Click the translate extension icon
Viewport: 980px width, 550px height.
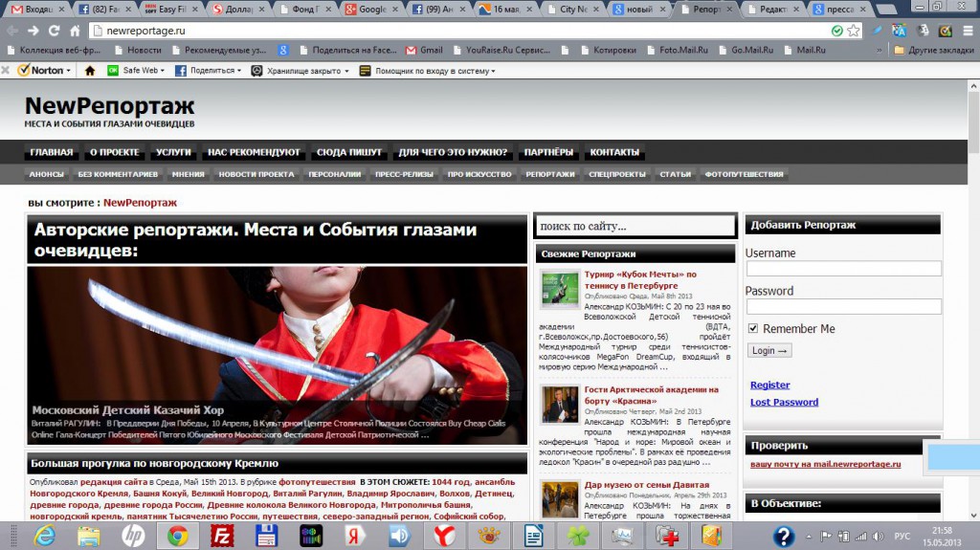(899, 31)
